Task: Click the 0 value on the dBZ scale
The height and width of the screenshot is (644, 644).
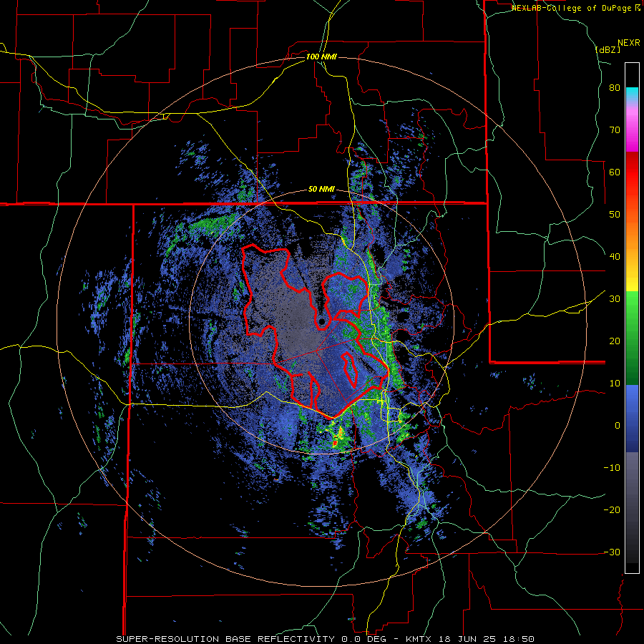Action: (618, 426)
